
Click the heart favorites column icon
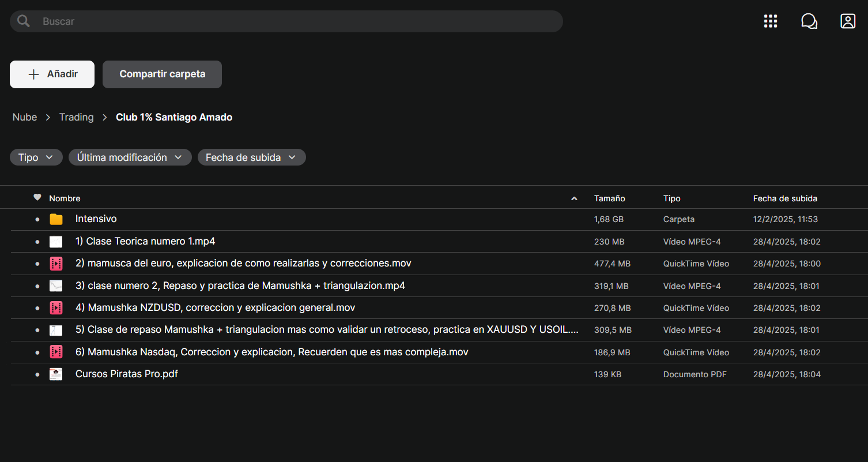coord(37,197)
